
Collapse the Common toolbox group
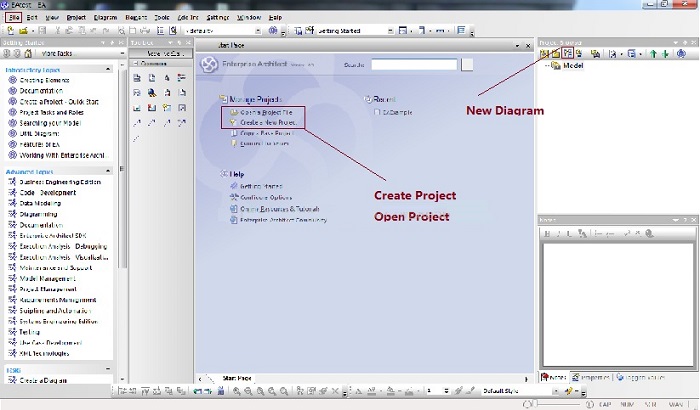[x=136, y=64]
